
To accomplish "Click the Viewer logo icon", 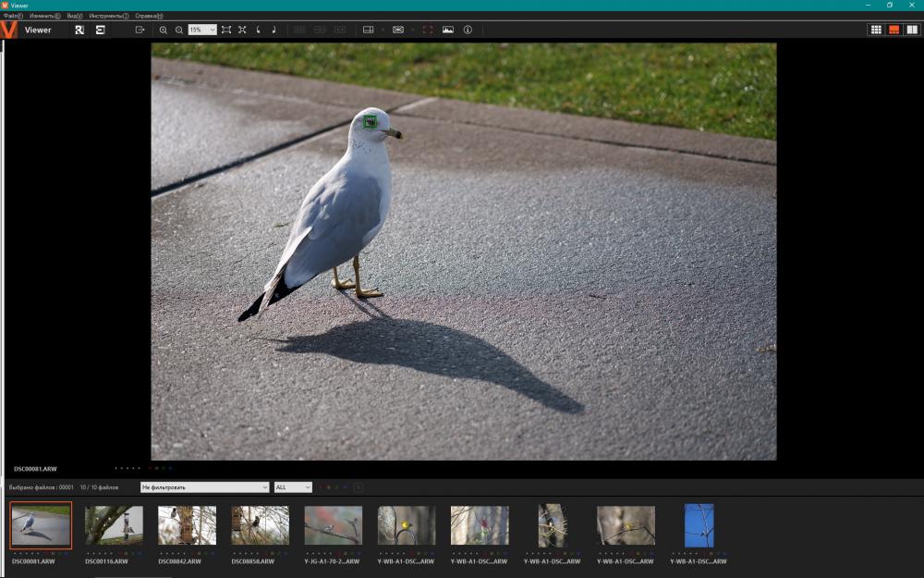I will pos(9,30).
